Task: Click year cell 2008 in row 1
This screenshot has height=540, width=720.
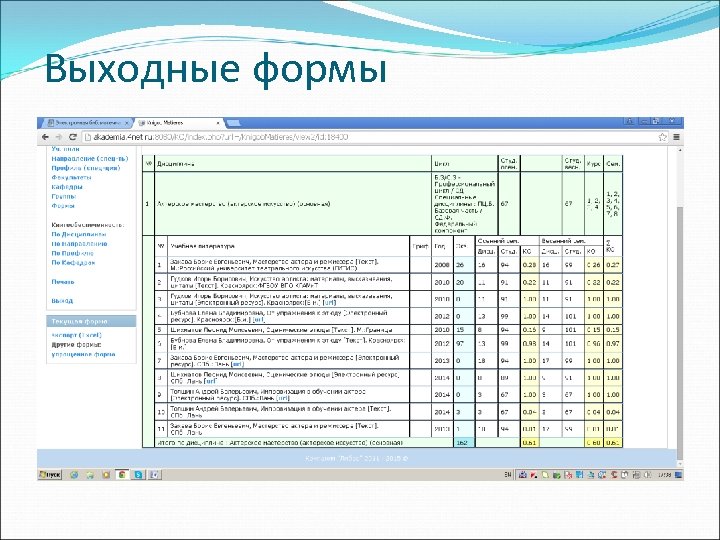Action: [x=442, y=265]
